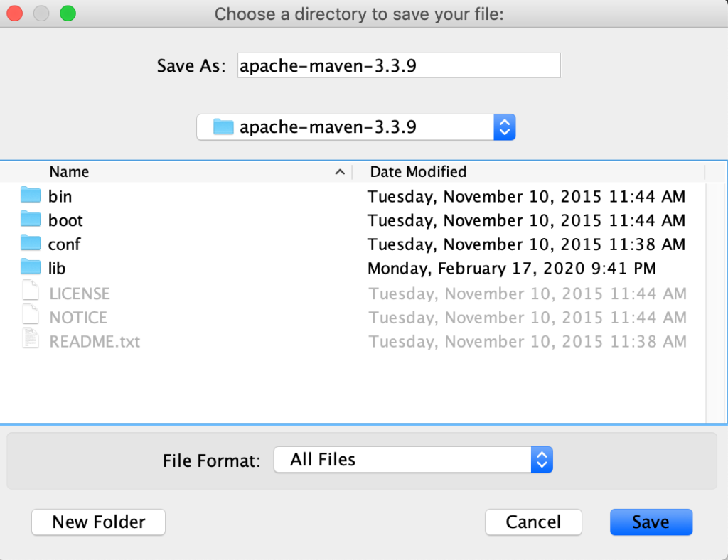Image resolution: width=728 pixels, height=560 pixels.
Task: Click the Save button
Action: click(x=651, y=522)
